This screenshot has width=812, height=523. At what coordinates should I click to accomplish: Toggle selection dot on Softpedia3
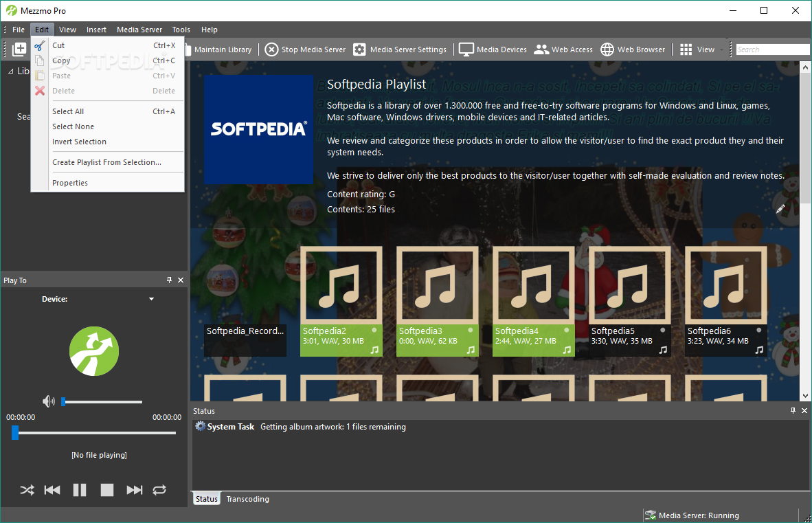tap(470, 330)
